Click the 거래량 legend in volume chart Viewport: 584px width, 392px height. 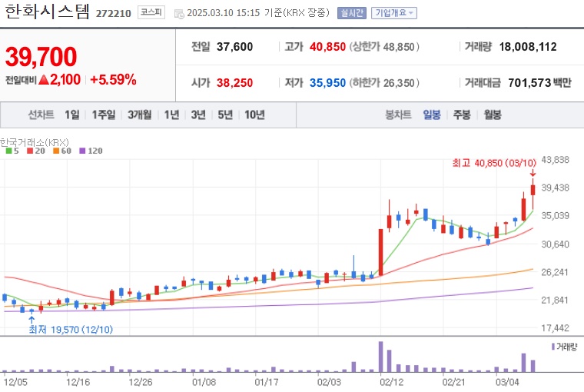click(x=564, y=347)
